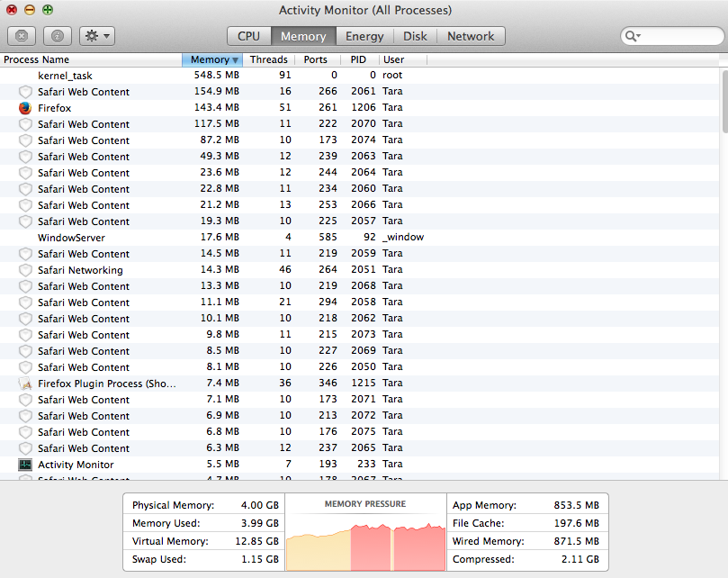This screenshot has width=728, height=578.
Task: Click File Cache 197.6 MB value
Action: point(576,523)
